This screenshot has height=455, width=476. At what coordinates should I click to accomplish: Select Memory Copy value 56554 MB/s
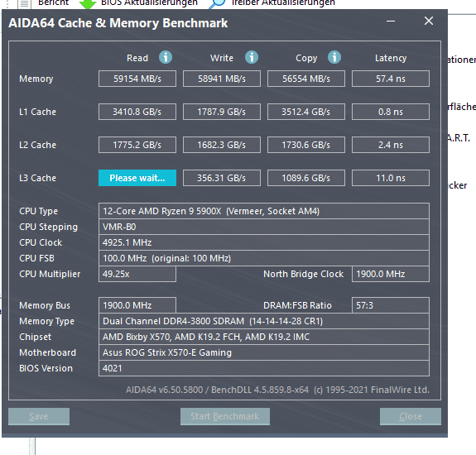pyautogui.click(x=306, y=79)
